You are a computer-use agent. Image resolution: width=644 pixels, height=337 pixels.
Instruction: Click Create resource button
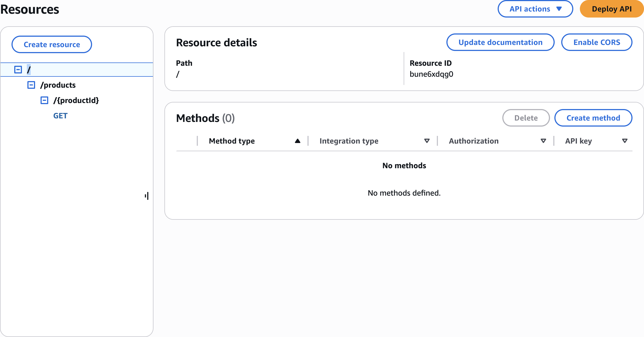point(52,44)
